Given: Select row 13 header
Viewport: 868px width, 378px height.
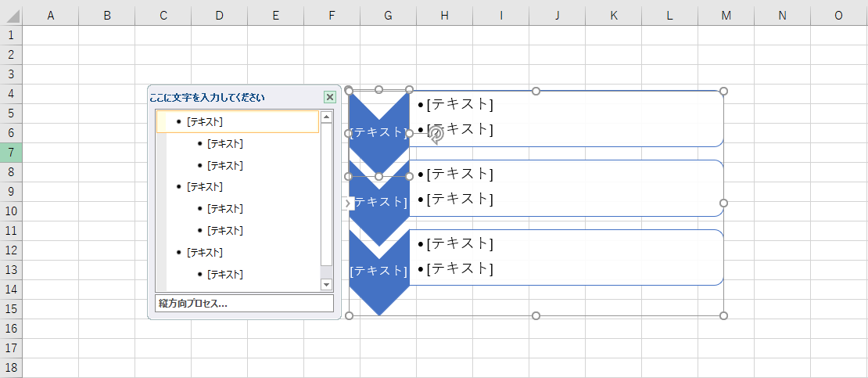Looking at the screenshot, I should pyautogui.click(x=11, y=269).
